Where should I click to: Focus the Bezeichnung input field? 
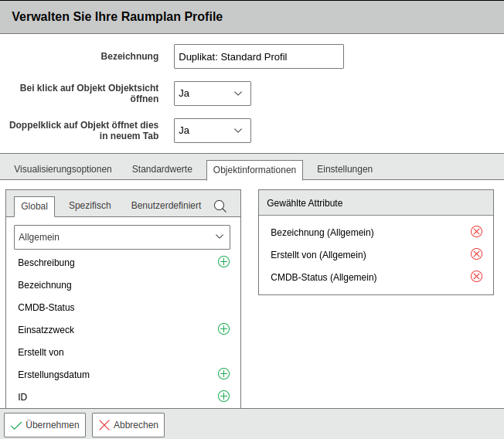coord(259,56)
